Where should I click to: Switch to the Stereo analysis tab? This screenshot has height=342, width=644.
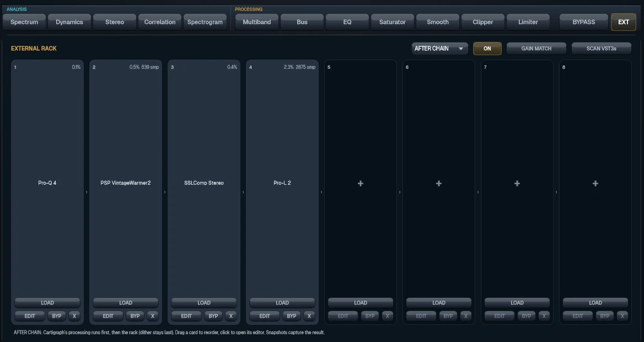[115, 22]
